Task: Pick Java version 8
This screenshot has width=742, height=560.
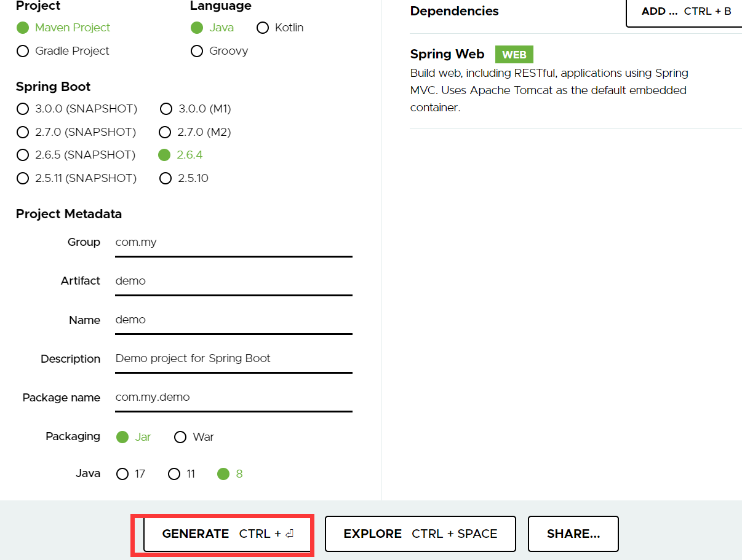Action: [x=230, y=474]
